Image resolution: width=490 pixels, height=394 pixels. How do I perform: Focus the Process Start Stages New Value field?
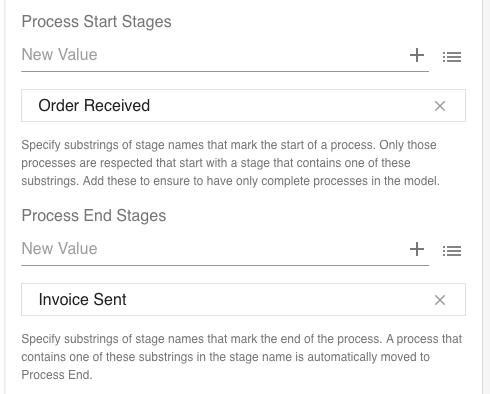pyautogui.click(x=213, y=55)
